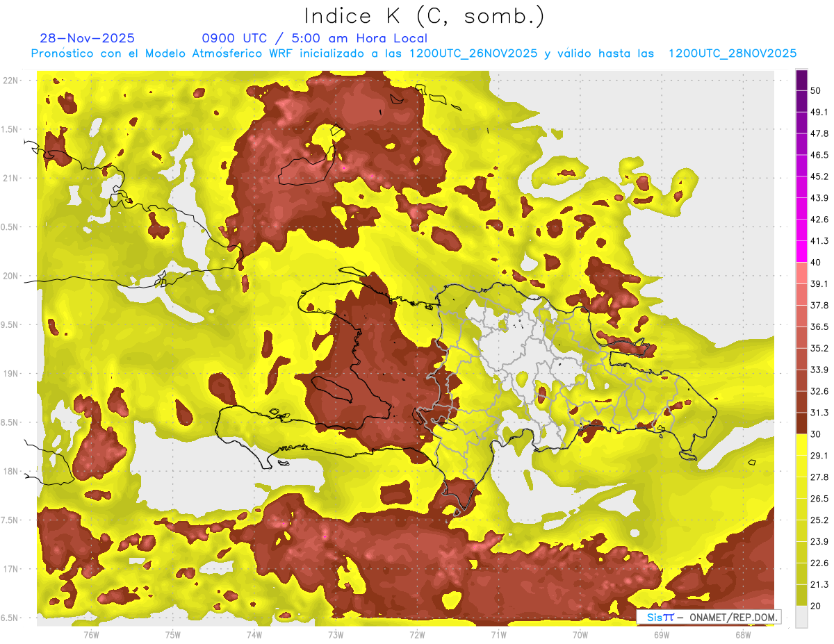Click the colorbar value "46.5"
Screen dimensions: 834x644
coord(819,155)
